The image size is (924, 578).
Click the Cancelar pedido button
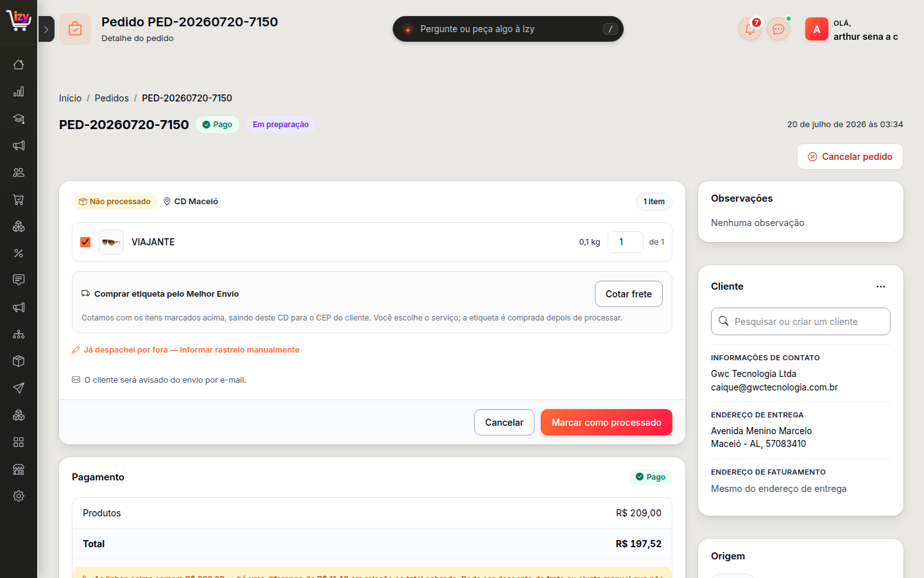tap(850, 157)
